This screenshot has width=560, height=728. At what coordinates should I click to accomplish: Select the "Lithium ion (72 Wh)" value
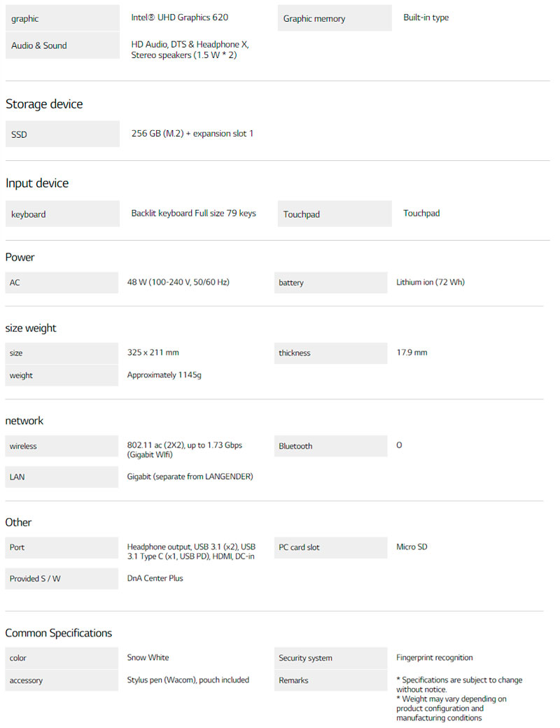click(430, 282)
